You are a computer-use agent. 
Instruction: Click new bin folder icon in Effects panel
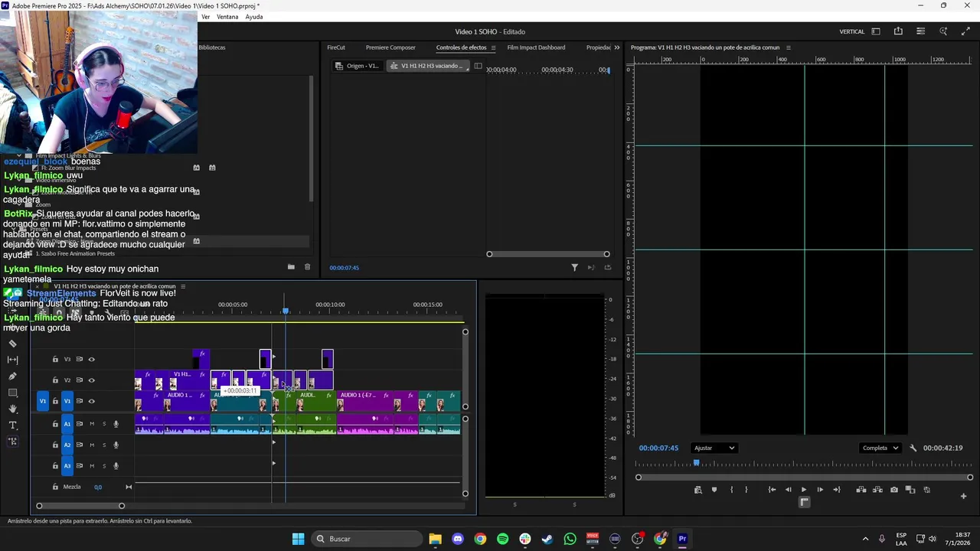point(291,267)
